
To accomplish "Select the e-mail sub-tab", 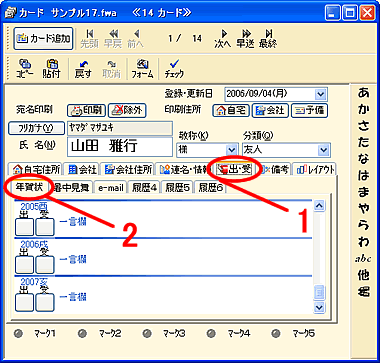I will [x=110, y=188].
